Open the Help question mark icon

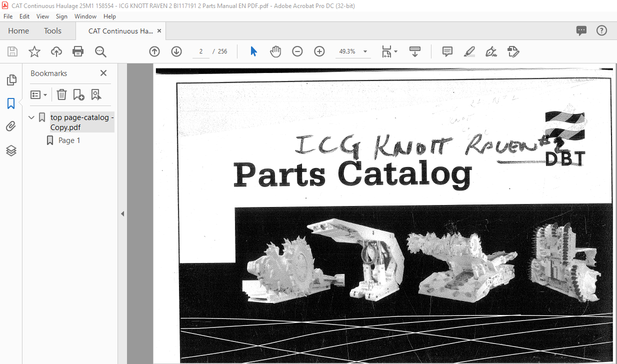pyautogui.click(x=601, y=31)
